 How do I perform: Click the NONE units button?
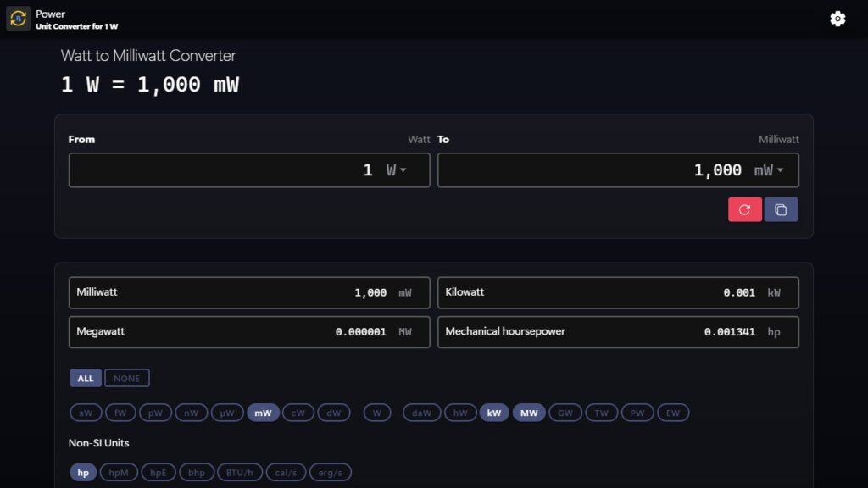pyautogui.click(x=126, y=378)
